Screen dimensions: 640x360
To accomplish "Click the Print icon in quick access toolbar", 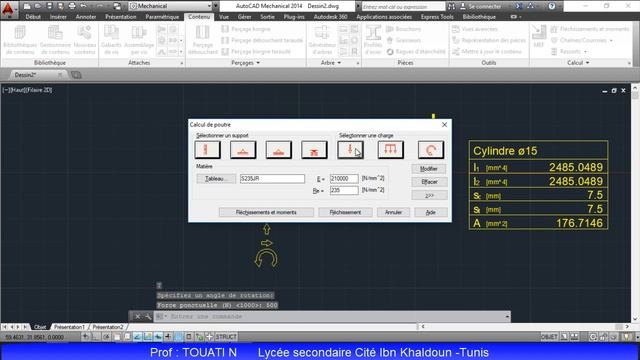I will tap(72, 6).
